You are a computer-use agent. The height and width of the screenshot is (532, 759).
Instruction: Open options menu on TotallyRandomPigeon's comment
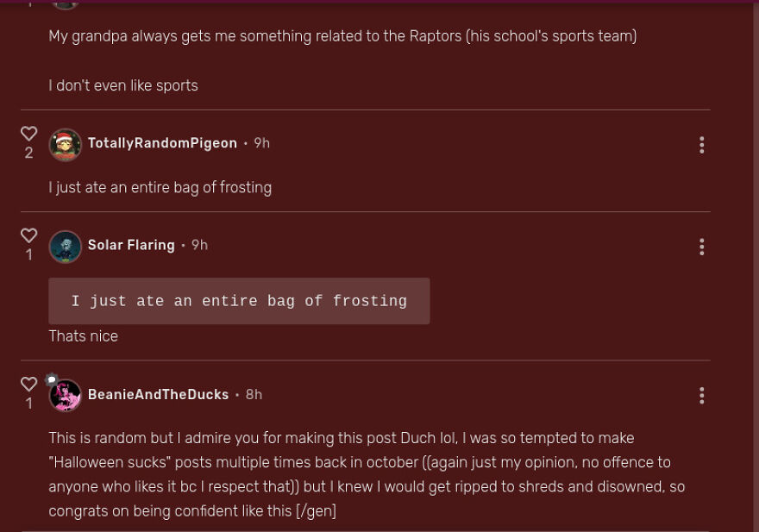701,146
